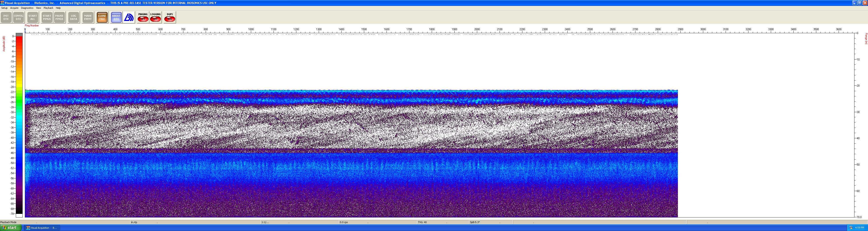
Task: Click the taskbar clock showing 4:59 PM
Action: pyautogui.click(x=860, y=228)
